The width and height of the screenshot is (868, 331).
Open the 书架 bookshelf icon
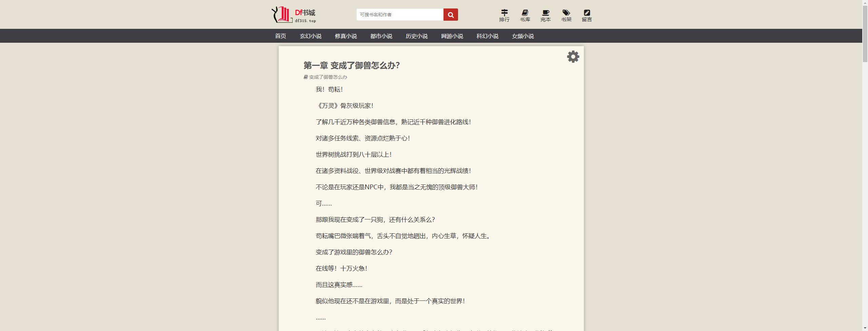coord(566,16)
